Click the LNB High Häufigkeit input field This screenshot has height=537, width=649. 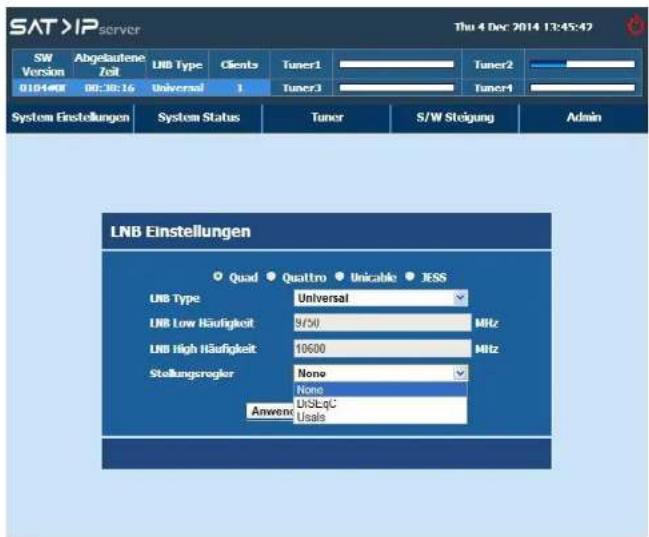(x=382, y=348)
